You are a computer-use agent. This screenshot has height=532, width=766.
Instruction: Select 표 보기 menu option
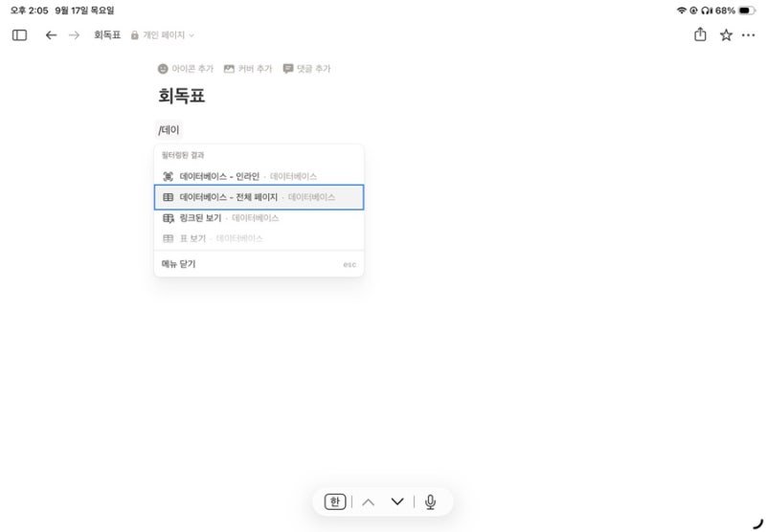(259, 238)
